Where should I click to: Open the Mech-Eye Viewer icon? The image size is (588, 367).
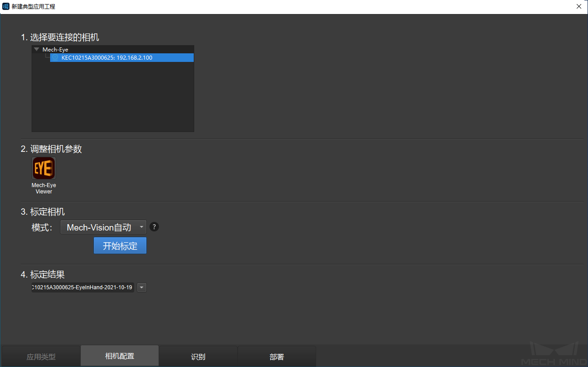pyautogui.click(x=44, y=168)
